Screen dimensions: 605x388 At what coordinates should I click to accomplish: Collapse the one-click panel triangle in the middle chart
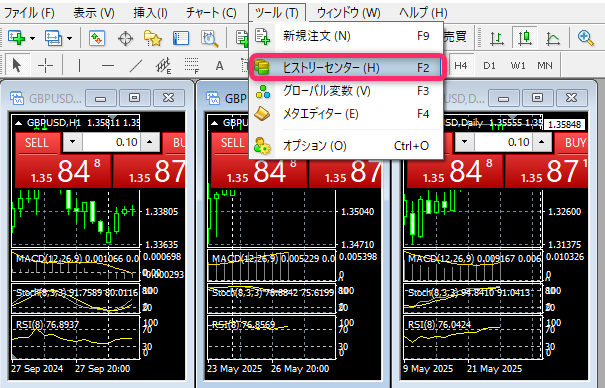coord(214,123)
